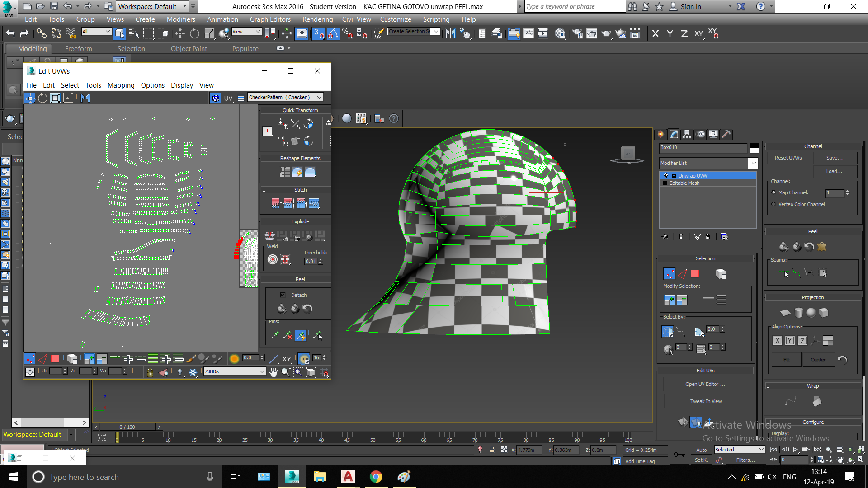
Task: Open Mapping menu in Edit UVWs
Action: point(121,85)
